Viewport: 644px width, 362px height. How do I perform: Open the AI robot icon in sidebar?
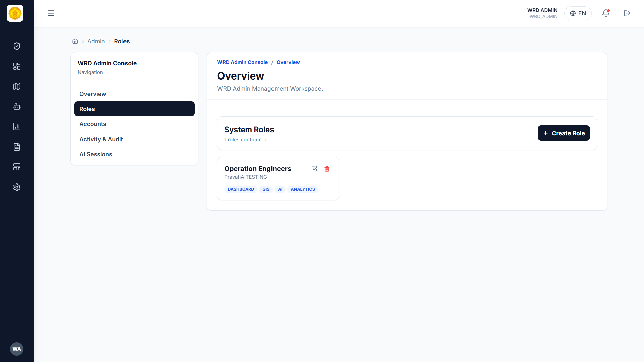(17, 107)
